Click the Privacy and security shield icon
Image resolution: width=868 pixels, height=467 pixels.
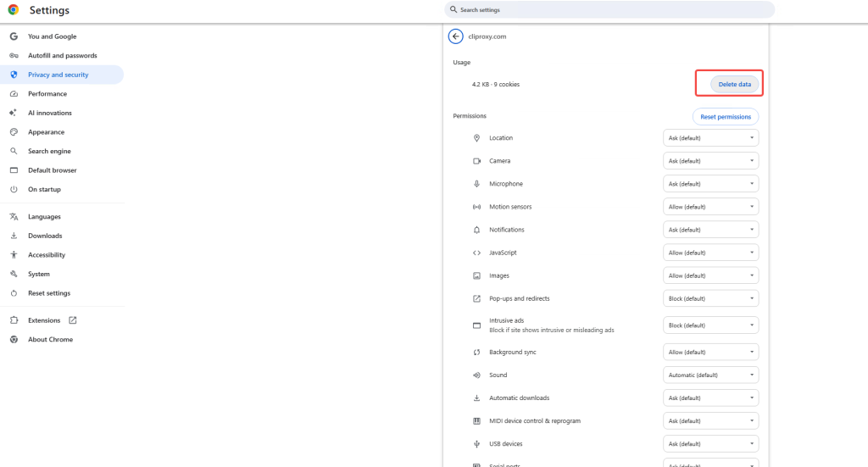point(14,75)
